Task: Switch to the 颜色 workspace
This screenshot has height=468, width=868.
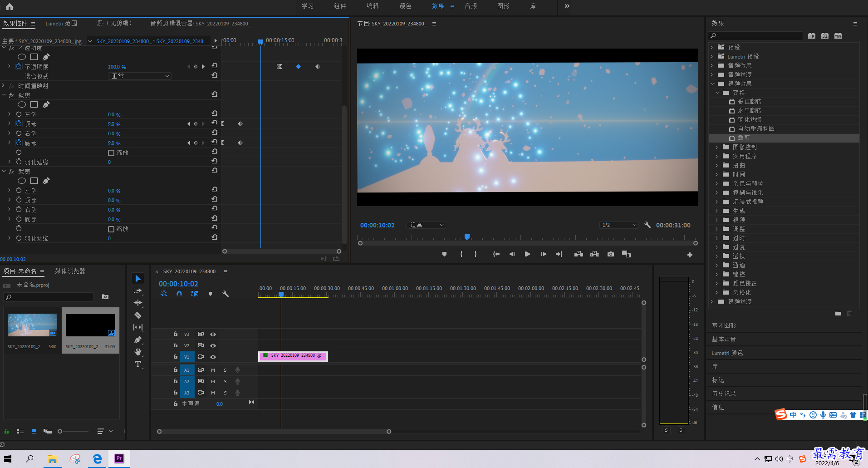Action: [x=405, y=6]
